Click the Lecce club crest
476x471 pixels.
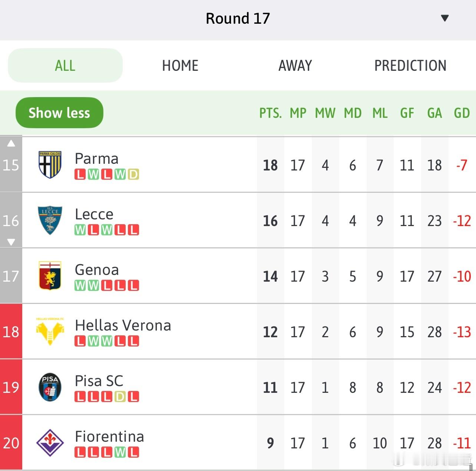pyautogui.click(x=50, y=220)
